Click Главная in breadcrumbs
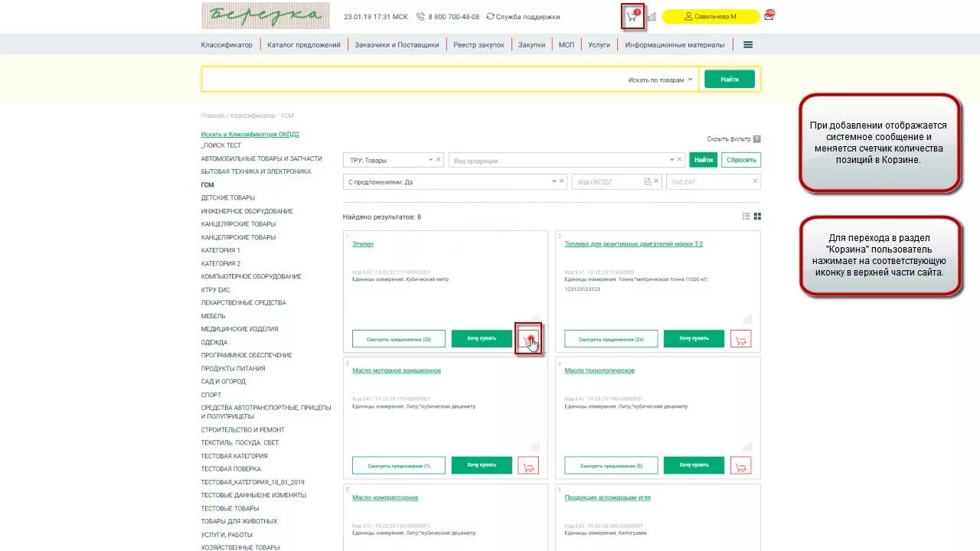Viewport: 980px width, 551px height. tap(213, 116)
